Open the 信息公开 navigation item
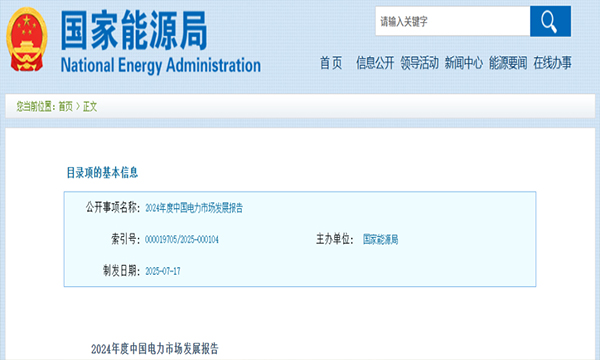600x360 pixels. click(x=375, y=63)
